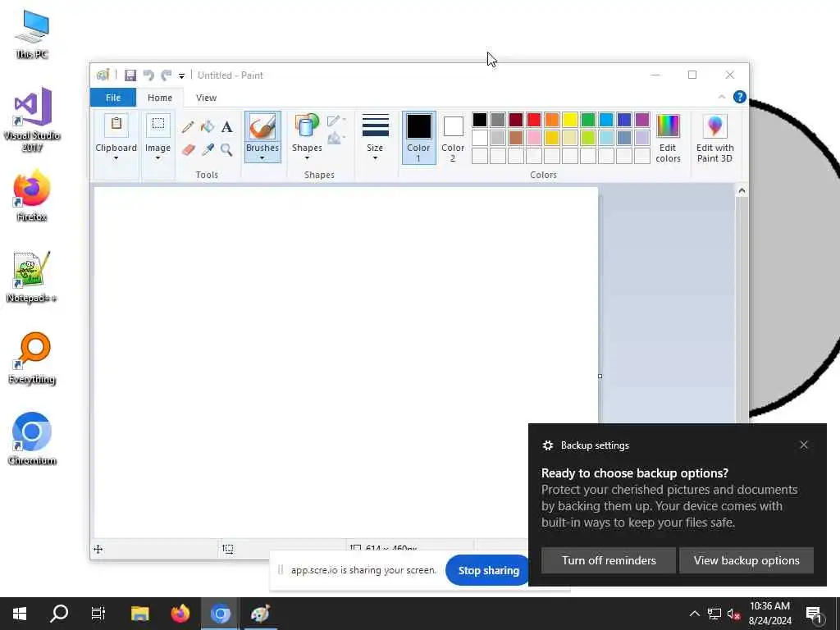Expand the Brushes dropdown arrow
840x630 pixels.
262,158
